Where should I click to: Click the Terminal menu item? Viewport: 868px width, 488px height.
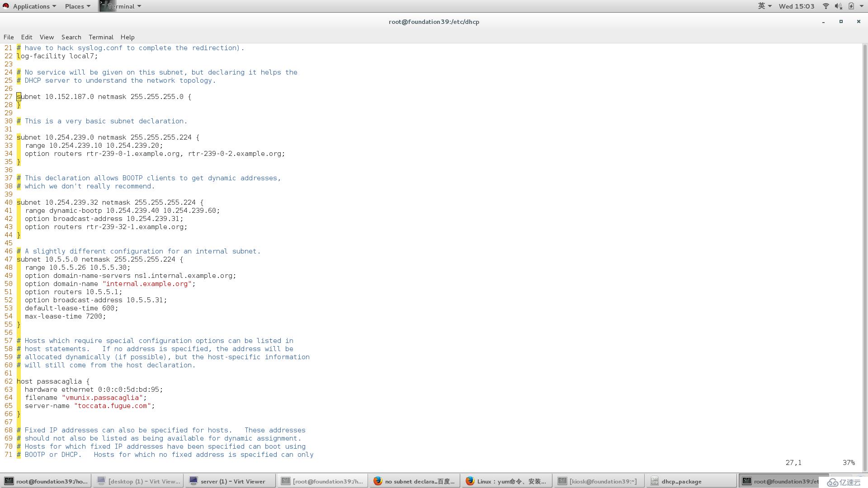[x=100, y=37]
